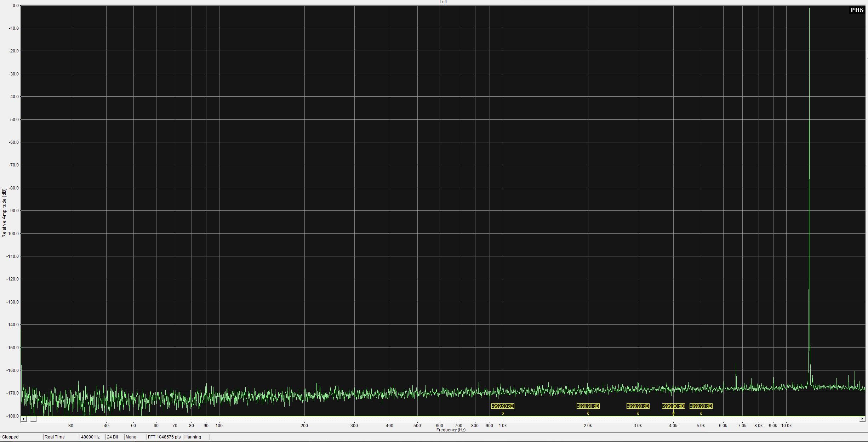Viewport: 868px width, 442px height.
Task: Select the -999.90 dB marker at 5.0k
Action: tap(701, 406)
